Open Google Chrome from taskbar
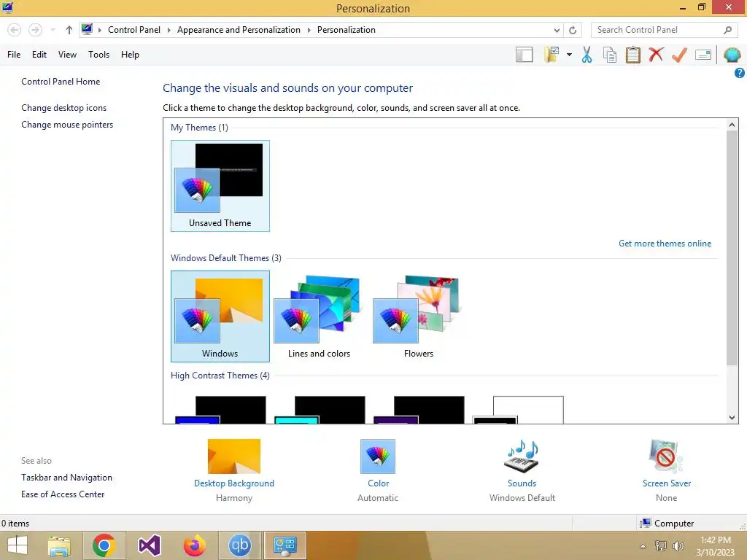The image size is (747, 560). [104, 545]
